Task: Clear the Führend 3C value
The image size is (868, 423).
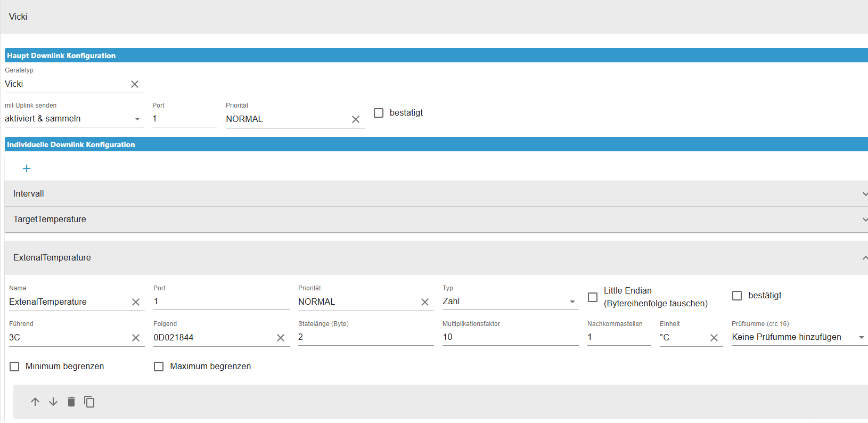Action: [136, 338]
